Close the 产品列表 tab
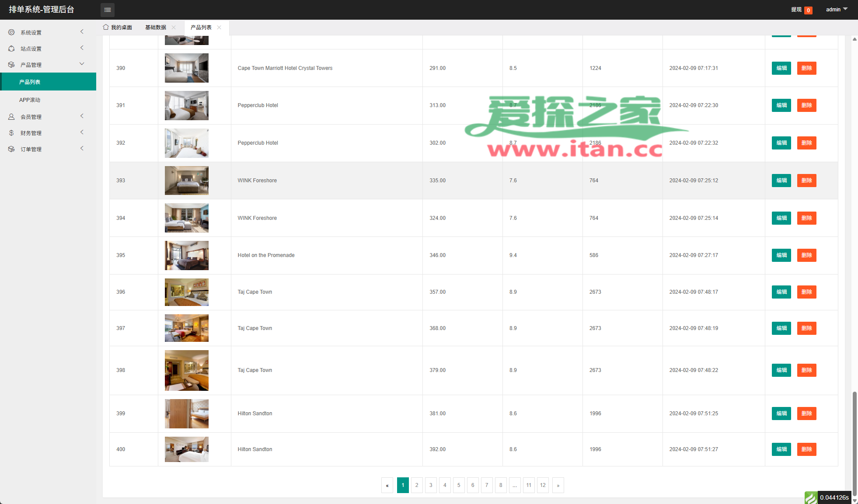Viewport: 858px width, 504px height. point(219,27)
